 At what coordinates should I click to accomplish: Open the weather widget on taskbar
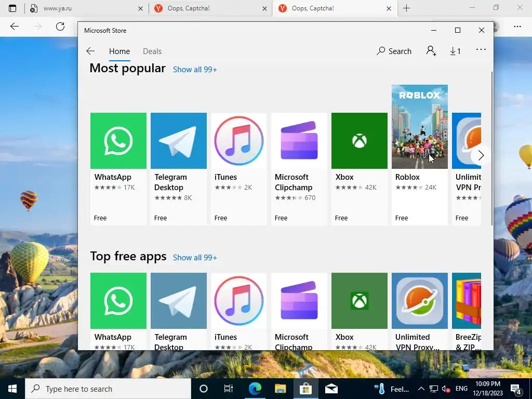pyautogui.click(x=391, y=389)
